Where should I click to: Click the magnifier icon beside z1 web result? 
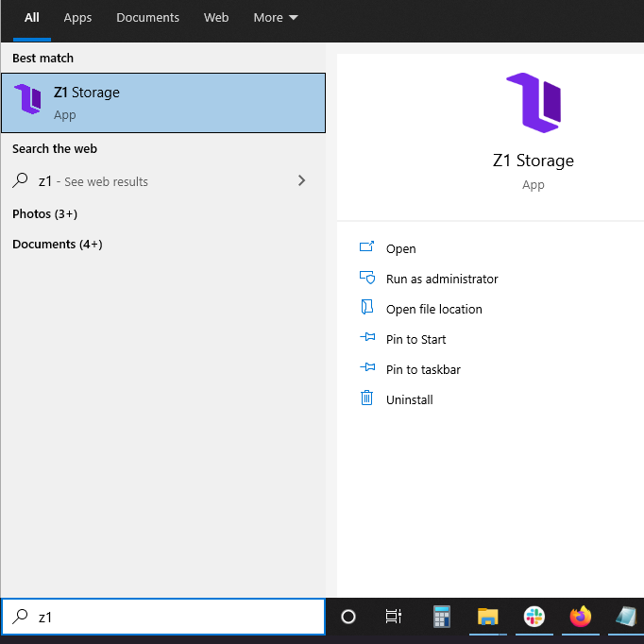[x=20, y=180]
